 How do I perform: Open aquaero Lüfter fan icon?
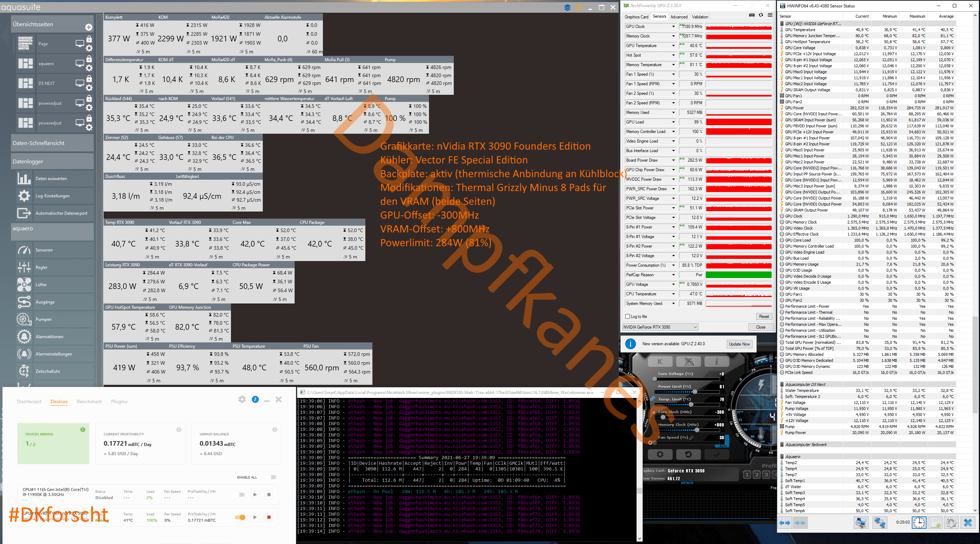click(x=24, y=284)
